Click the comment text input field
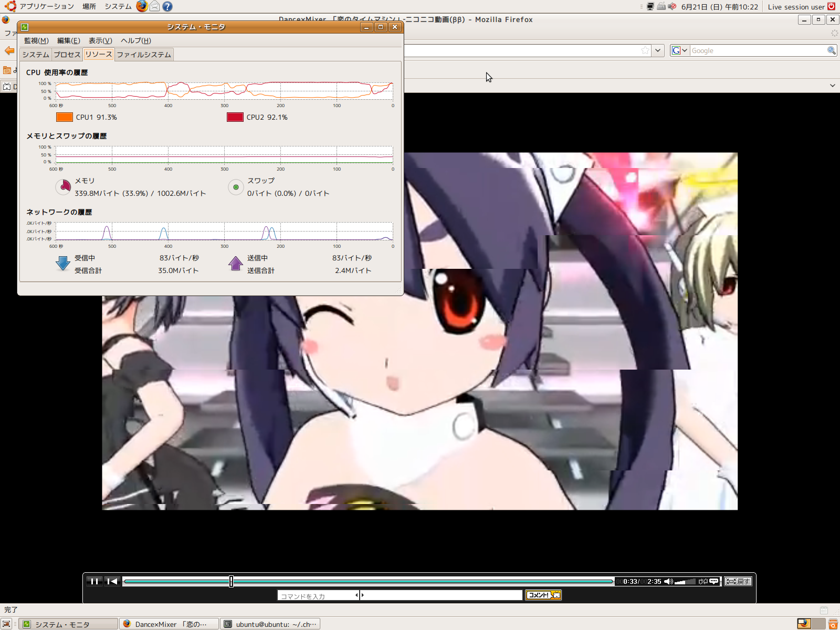 442,595
